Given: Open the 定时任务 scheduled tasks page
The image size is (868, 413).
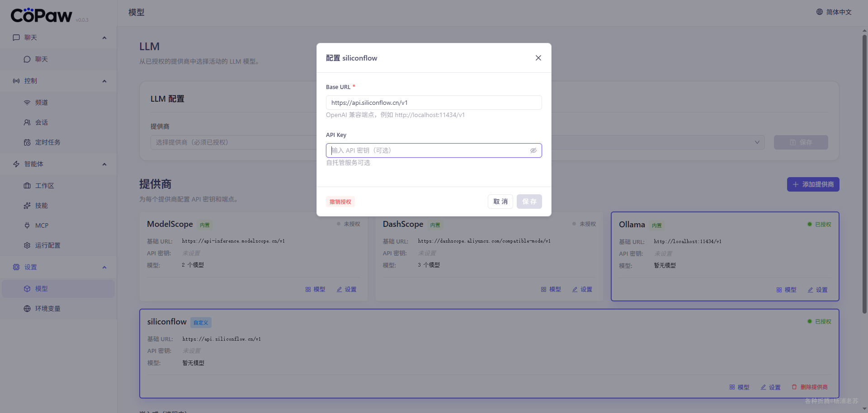Looking at the screenshot, I should pos(58,142).
